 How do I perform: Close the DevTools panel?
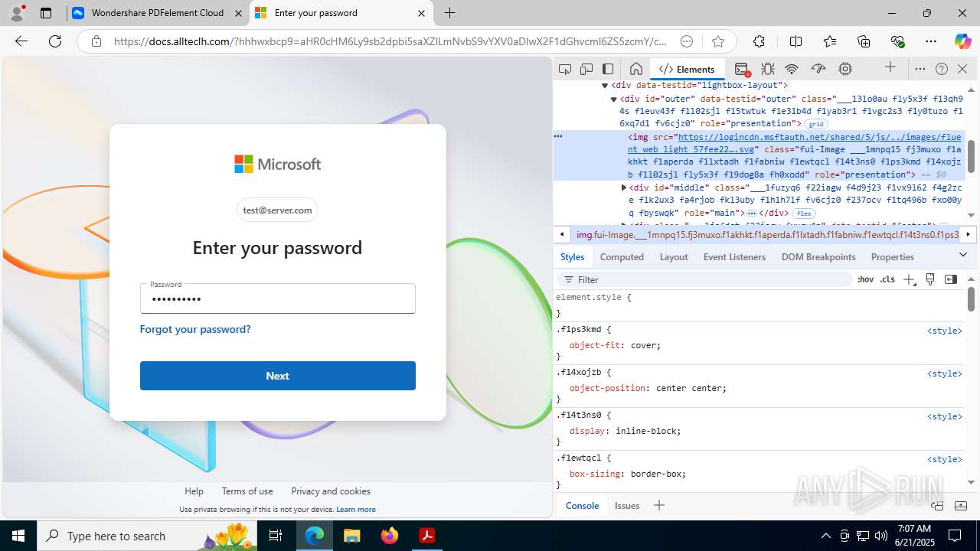point(962,69)
